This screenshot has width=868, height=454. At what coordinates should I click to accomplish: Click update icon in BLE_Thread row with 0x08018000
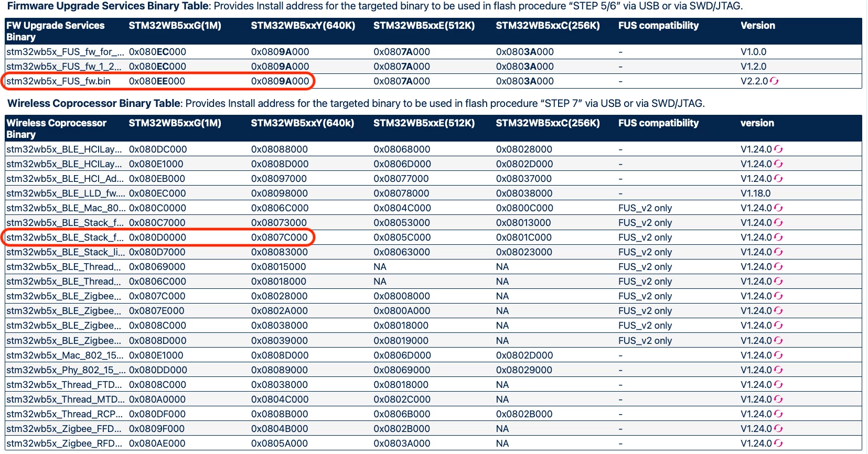coord(778,281)
